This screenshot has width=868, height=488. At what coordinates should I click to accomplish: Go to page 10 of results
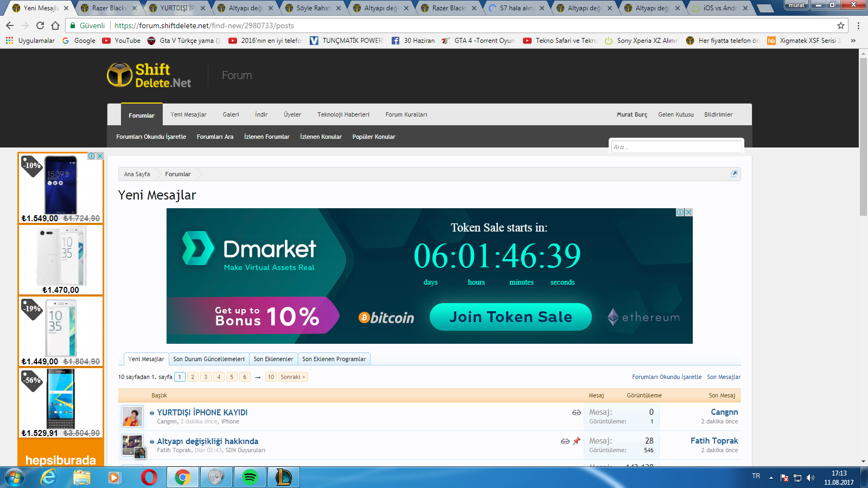(271, 377)
